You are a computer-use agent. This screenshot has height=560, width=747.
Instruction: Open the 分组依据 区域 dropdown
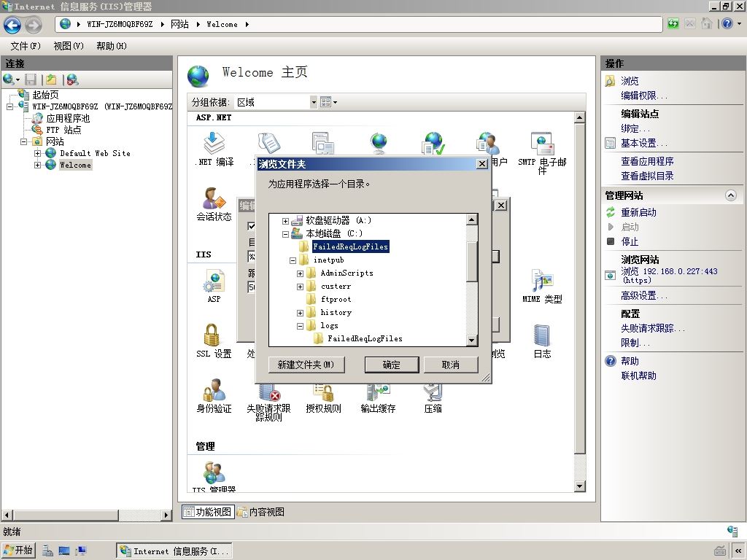coord(314,102)
